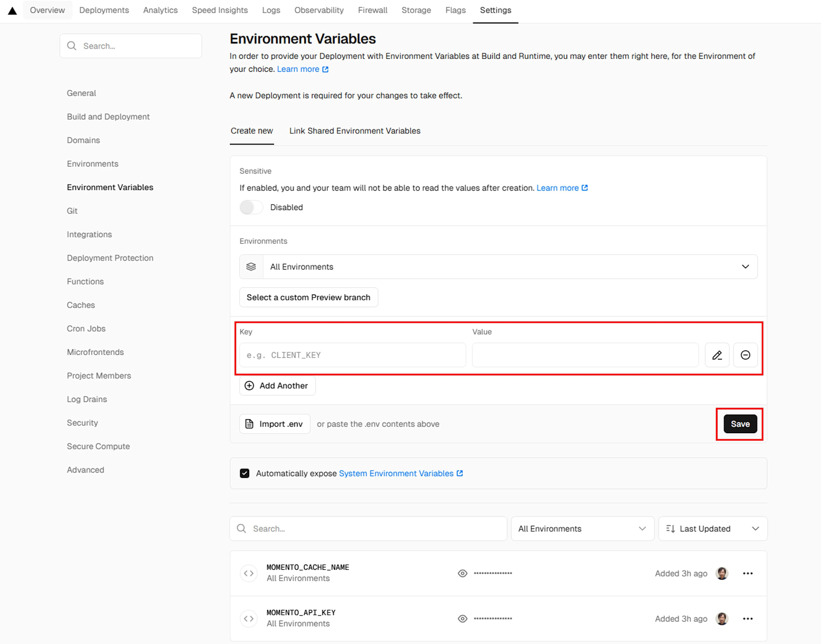Open the Firewall tab

coord(372,10)
